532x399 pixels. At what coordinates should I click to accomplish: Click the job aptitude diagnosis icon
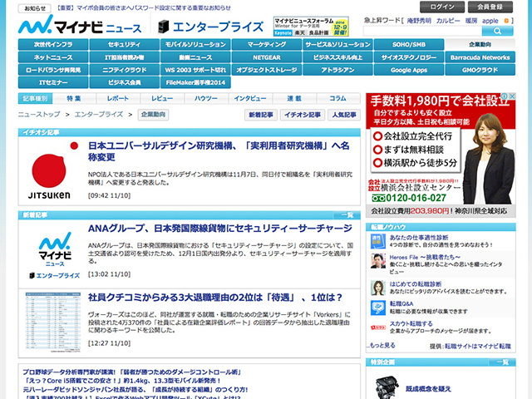377,241
